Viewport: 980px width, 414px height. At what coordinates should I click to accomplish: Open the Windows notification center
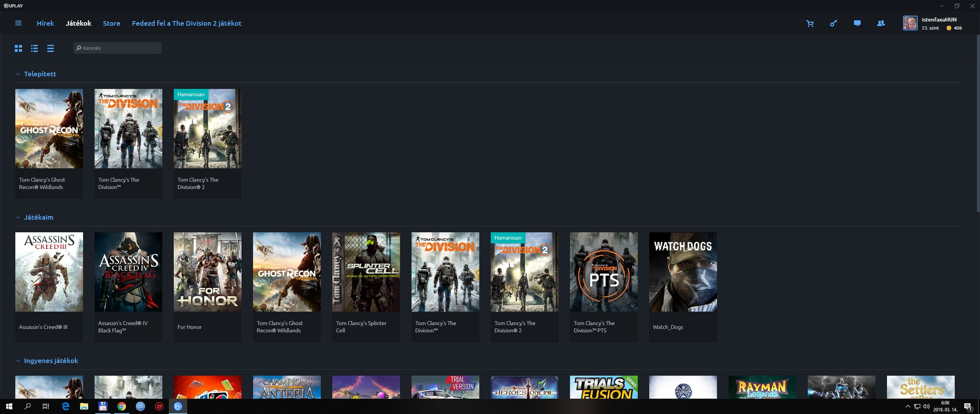click(x=968, y=407)
